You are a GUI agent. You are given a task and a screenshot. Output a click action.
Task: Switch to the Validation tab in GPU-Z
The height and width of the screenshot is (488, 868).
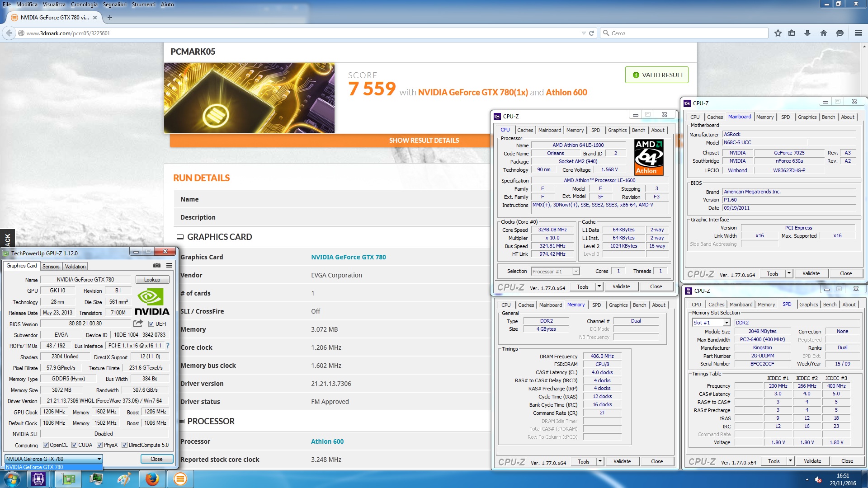coord(75,267)
